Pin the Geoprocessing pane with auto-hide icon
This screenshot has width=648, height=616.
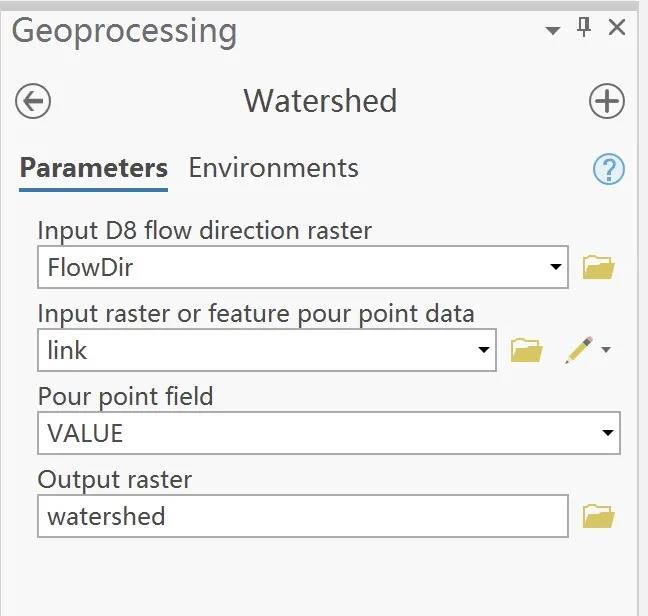pyautogui.click(x=585, y=29)
